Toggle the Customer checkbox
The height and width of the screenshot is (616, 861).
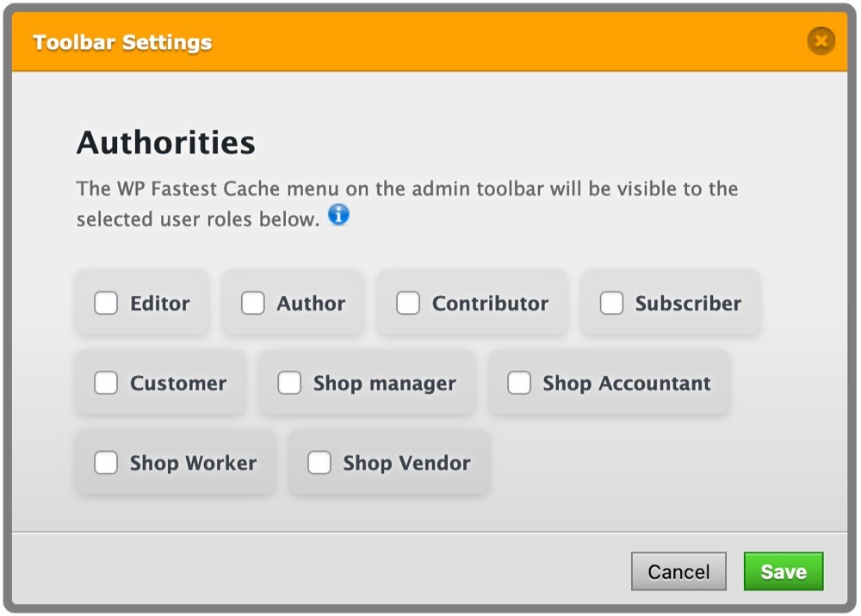[x=106, y=383]
